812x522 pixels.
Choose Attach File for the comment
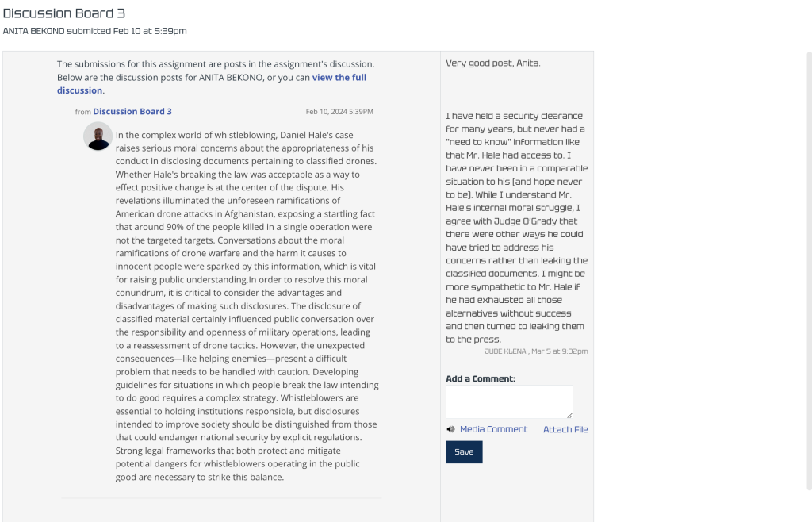(565, 429)
